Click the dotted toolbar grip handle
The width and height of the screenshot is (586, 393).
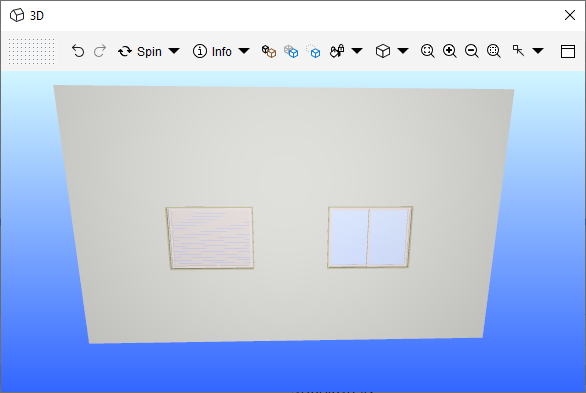coord(31,51)
